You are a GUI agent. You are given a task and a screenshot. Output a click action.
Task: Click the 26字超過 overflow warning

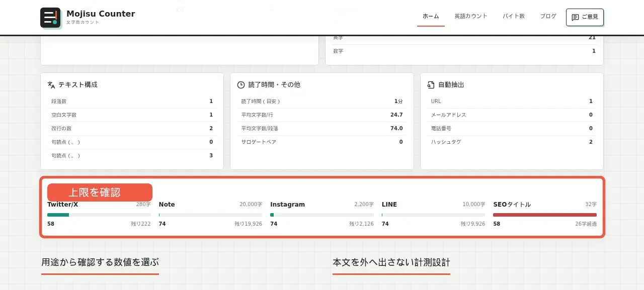(x=587, y=224)
